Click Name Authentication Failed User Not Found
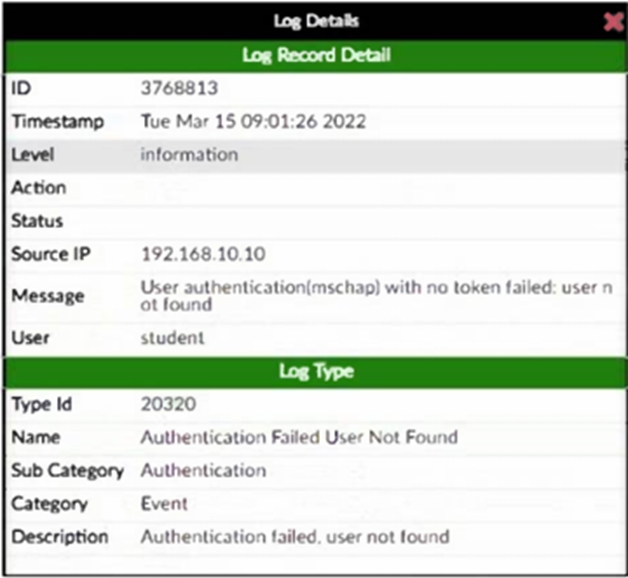628x578 pixels. 299,437
